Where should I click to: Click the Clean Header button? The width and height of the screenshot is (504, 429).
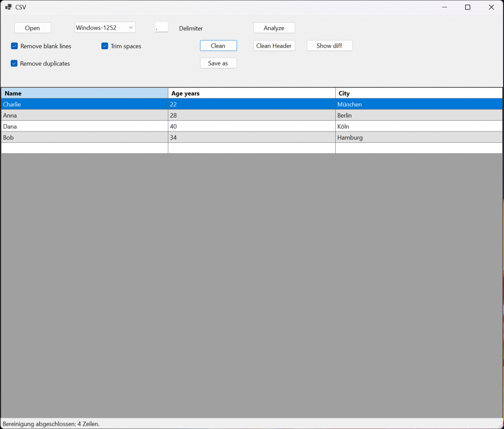click(x=274, y=46)
